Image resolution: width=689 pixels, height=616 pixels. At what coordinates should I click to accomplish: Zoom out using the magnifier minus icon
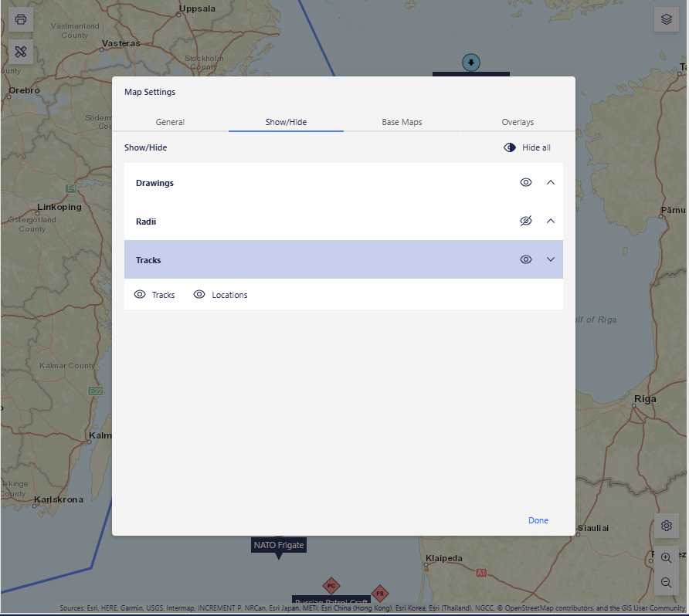click(666, 583)
